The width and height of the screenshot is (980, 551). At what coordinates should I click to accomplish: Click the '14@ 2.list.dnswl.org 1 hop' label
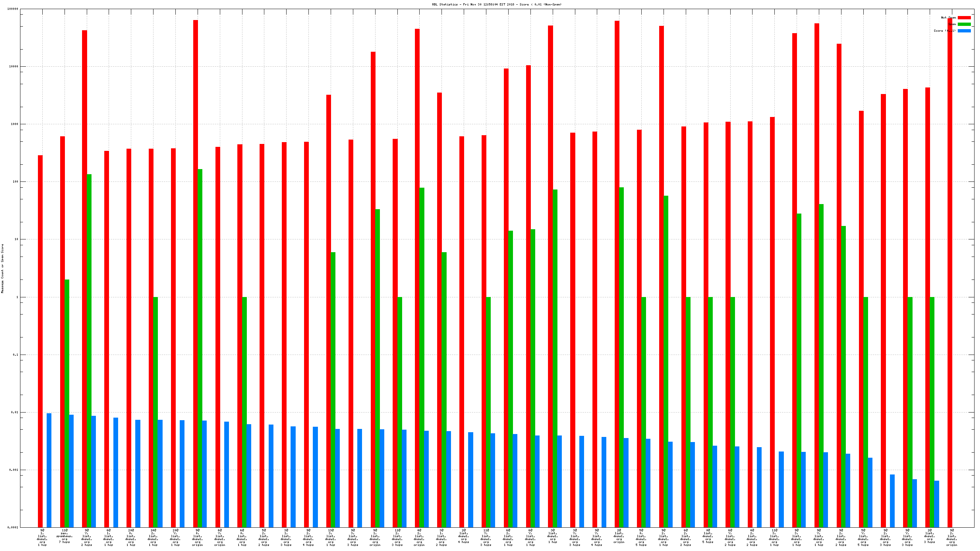click(153, 537)
